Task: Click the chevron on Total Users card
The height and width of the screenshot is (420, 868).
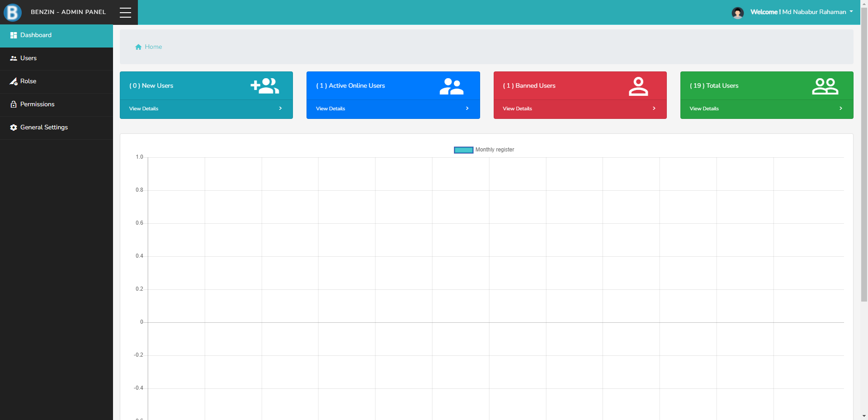Action: click(840, 109)
